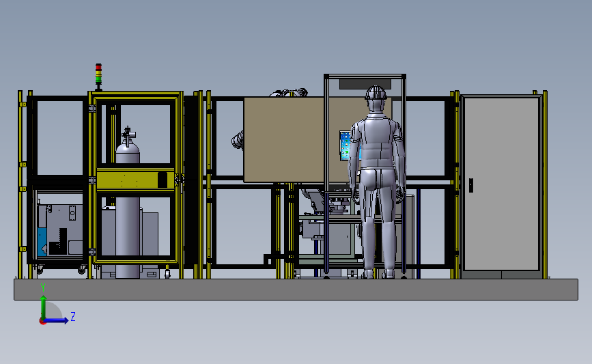Select the human operator mannequin
592x364 pixels.
coord(376,182)
